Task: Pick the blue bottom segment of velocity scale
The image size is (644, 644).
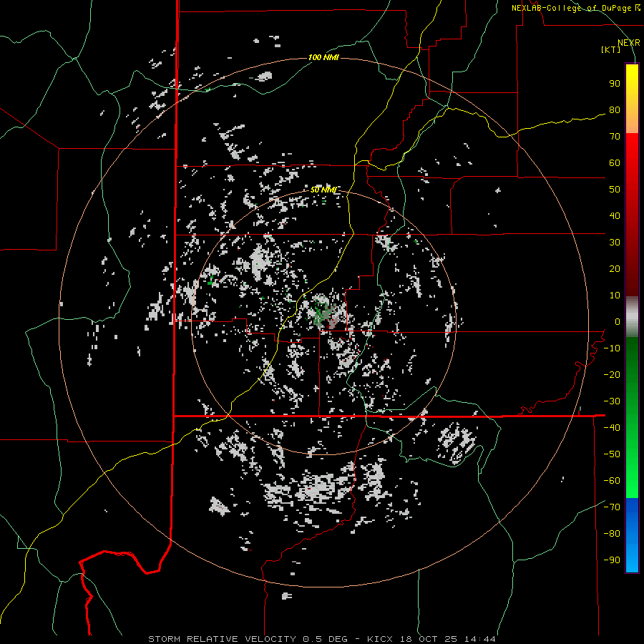Action: point(632,535)
